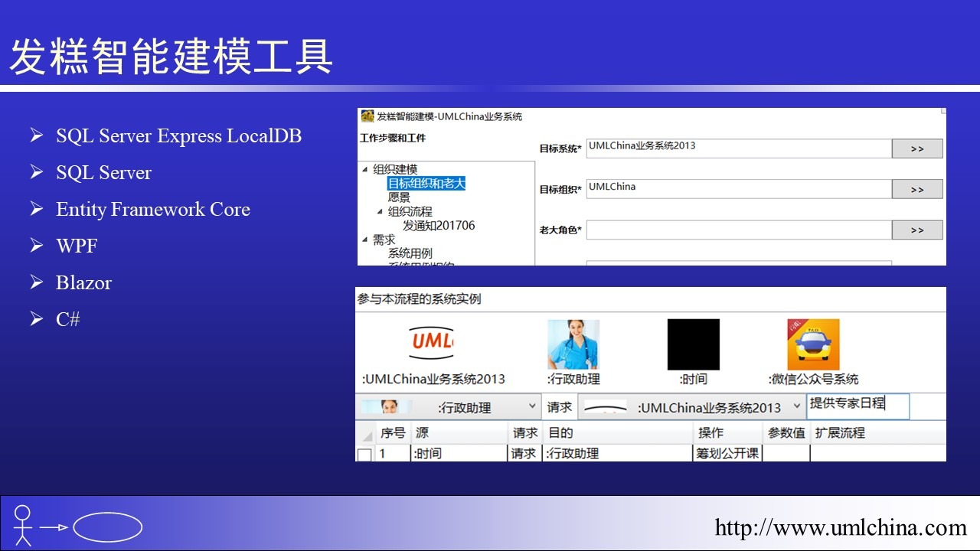The height and width of the screenshot is (551, 980).
Task: Click the 工作步骤和工件 panel label
Action: 392,139
